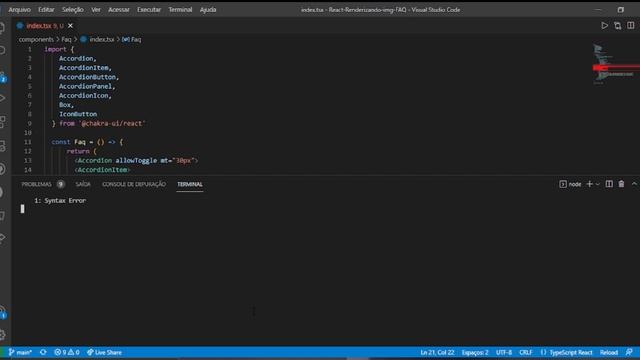Open errors and warnings count in status bar
The image size is (640, 360).
[x=67, y=352]
